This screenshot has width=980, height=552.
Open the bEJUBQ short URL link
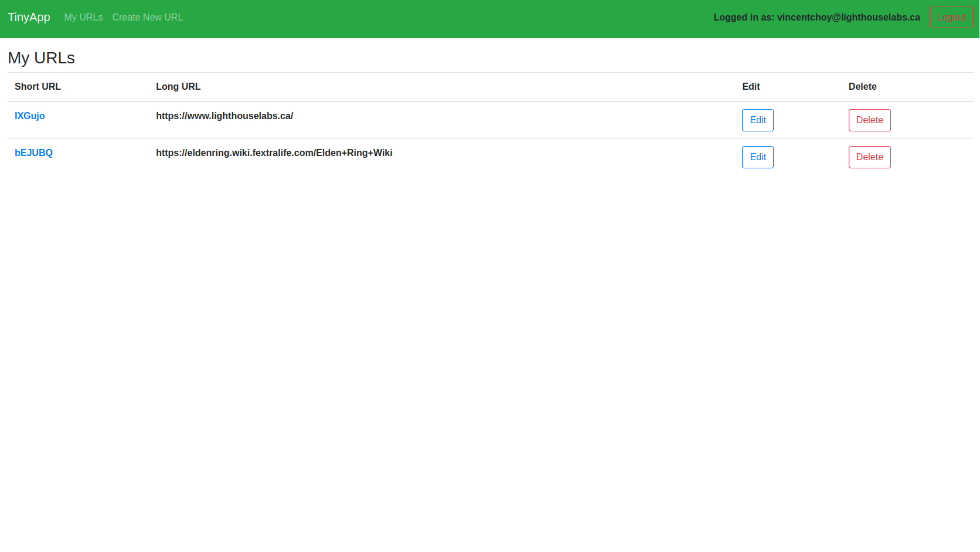[x=33, y=153]
